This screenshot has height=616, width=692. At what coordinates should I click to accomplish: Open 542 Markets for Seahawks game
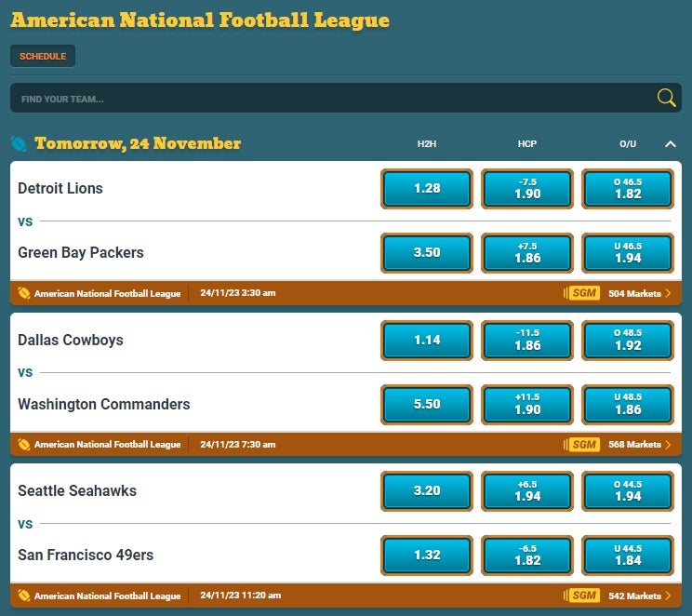click(639, 596)
